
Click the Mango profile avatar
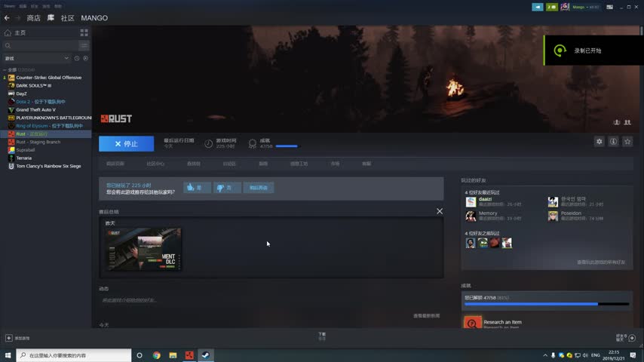(565, 7)
